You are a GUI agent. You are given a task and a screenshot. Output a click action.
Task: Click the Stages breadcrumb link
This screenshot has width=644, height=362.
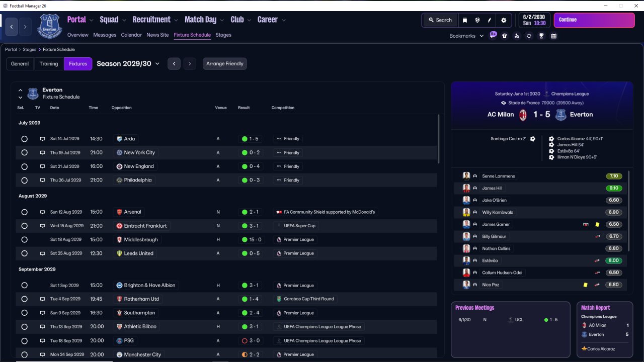[x=29, y=50]
